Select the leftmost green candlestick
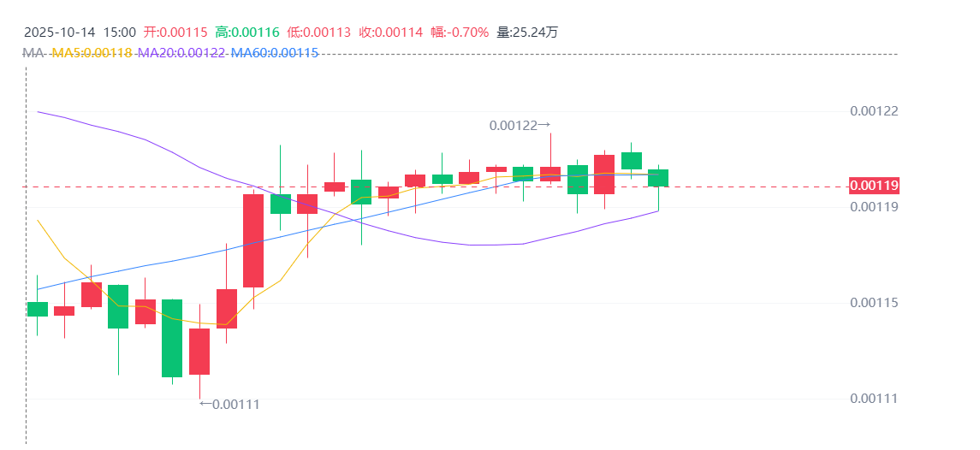This screenshot has height=450, width=980. coord(38,309)
